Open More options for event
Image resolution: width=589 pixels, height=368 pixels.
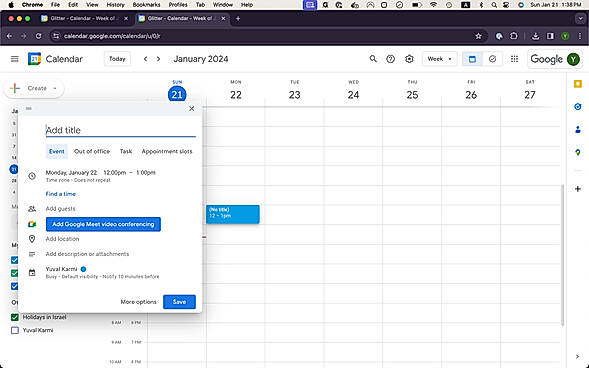pos(138,302)
